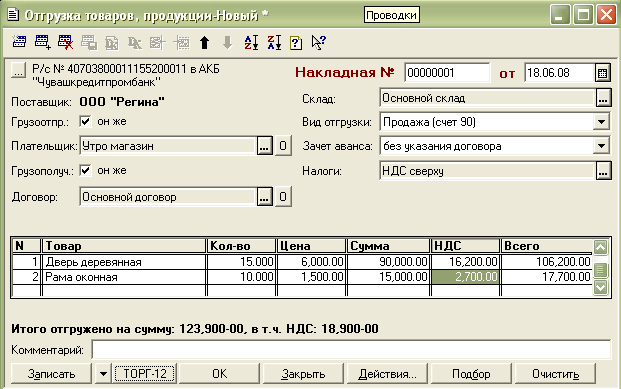Click the Цена cell 6,000.00

click(x=311, y=262)
